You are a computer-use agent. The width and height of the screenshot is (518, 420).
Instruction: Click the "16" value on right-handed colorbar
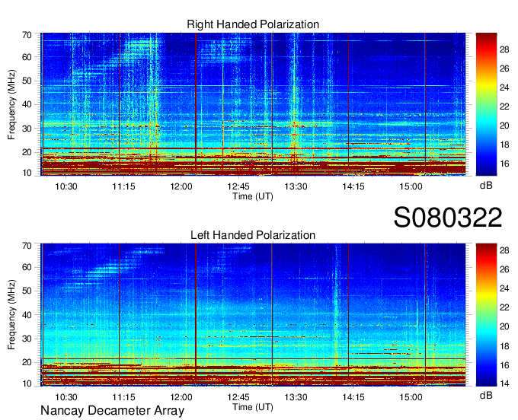click(504, 164)
